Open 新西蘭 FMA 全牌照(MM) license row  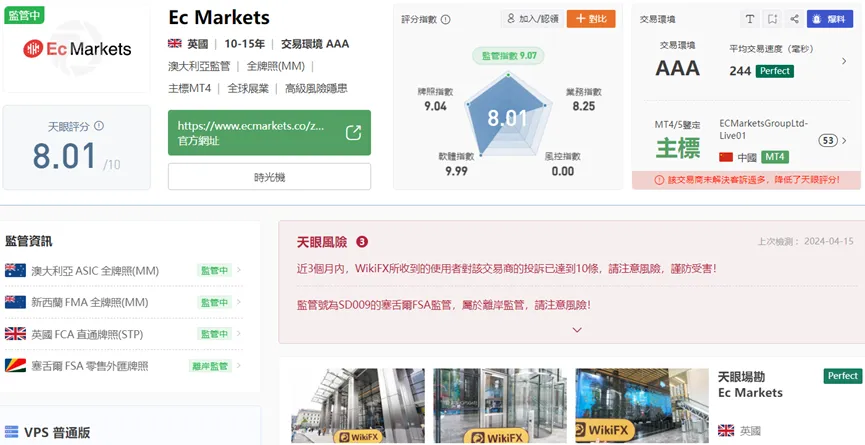(124, 302)
